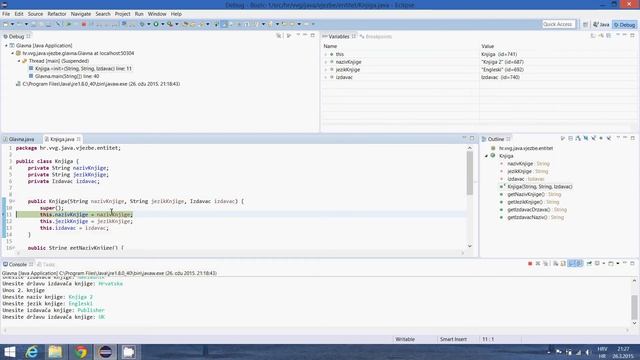This screenshot has width=640, height=360.
Task: Toggle Hide Fields in Outline toolbar
Action: tap(586, 139)
